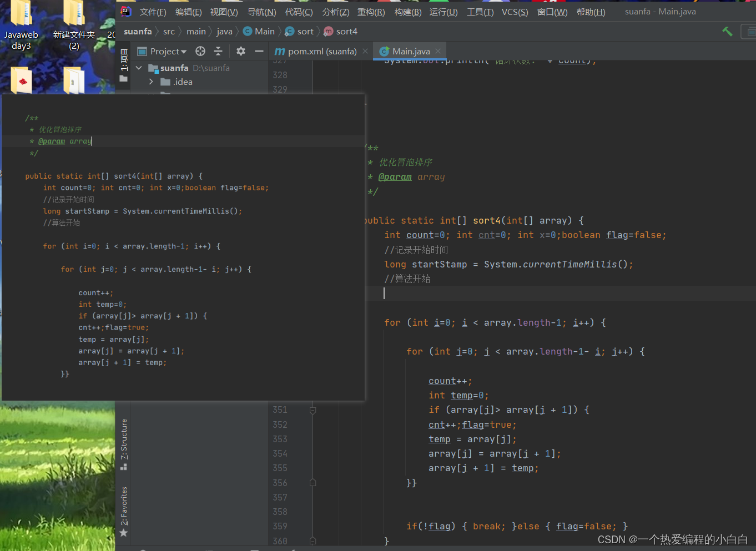
Task: Open the 窗口(W) menu
Action: click(x=552, y=12)
